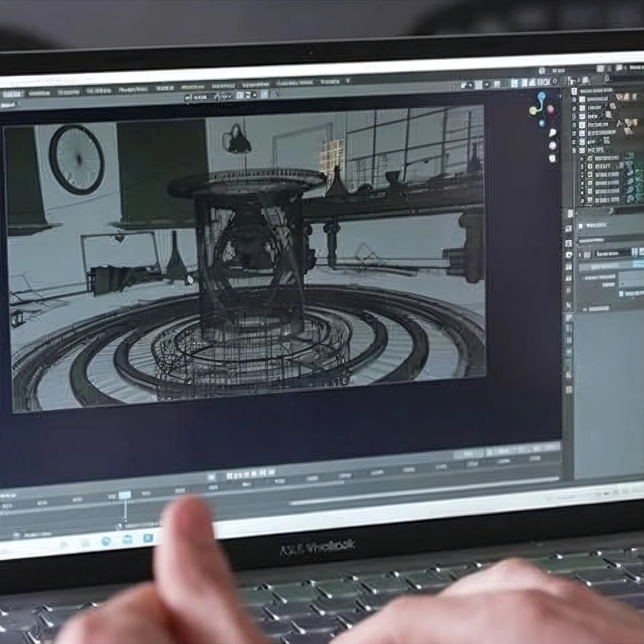Toggle camera view icon in viewport
This screenshot has width=644, height=644.
(553, 158)
